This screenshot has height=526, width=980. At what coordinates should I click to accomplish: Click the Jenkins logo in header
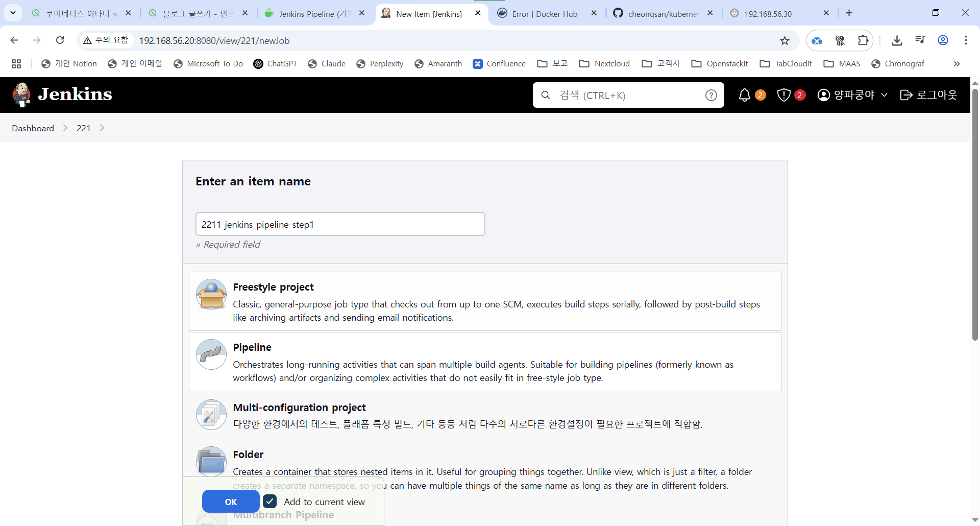[62, 94]
